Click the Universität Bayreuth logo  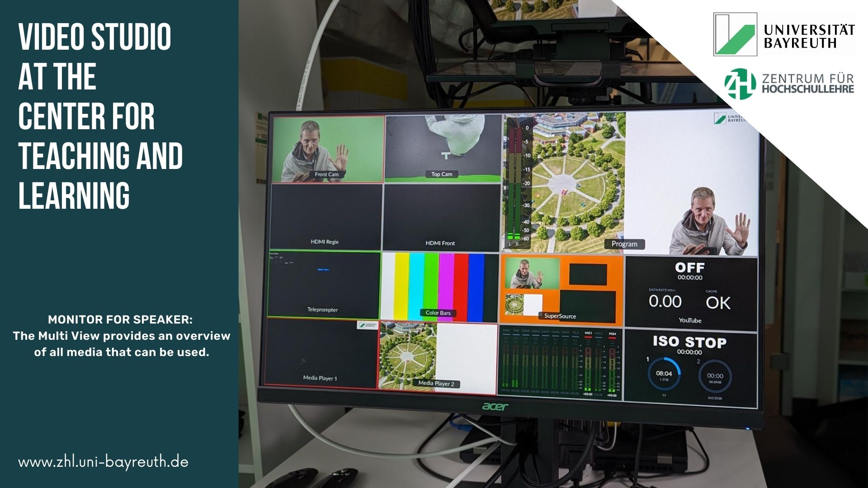[784, 35]
